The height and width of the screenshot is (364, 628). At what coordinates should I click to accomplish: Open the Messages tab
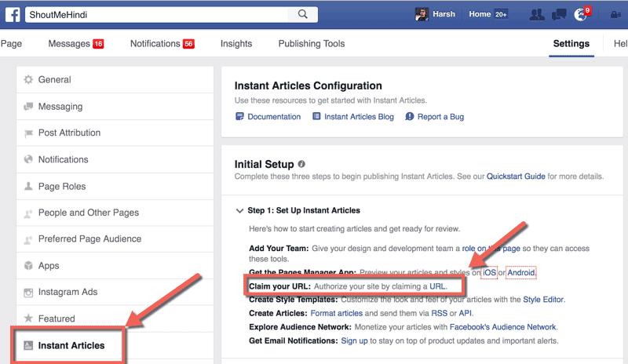point(76,44)
